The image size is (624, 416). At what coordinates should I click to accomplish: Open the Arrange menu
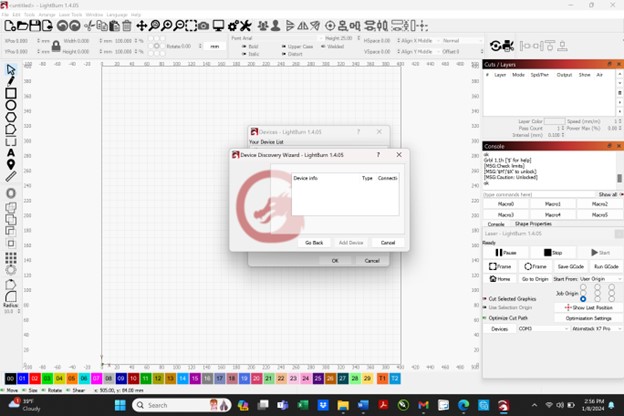click(x=47, y=15)
